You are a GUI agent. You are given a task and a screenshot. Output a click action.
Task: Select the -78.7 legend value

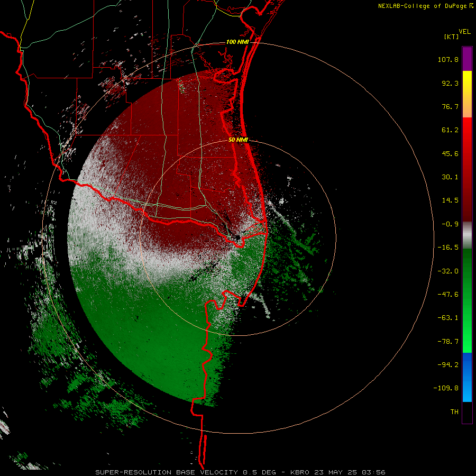point(448,342)
